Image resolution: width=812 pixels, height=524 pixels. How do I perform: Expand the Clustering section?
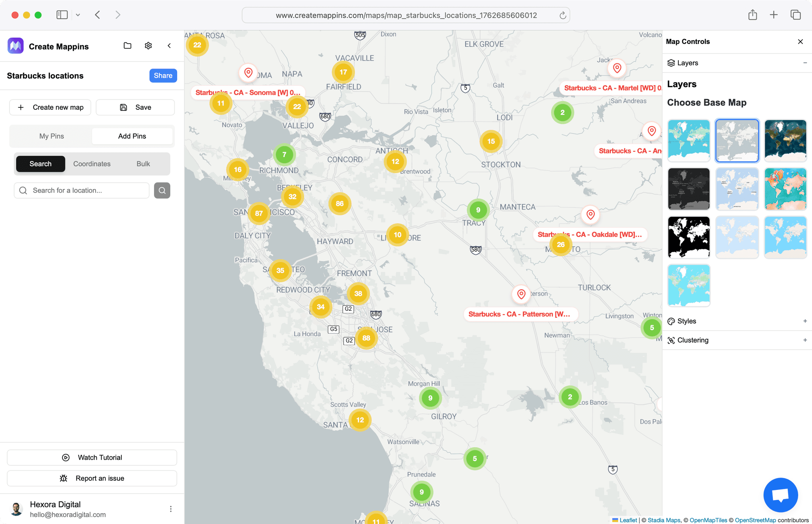coord(805,340)
